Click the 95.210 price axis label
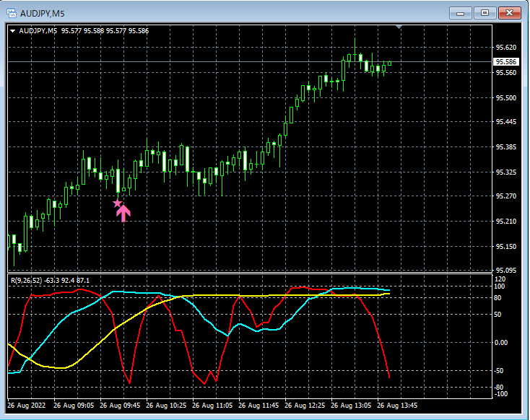Screen dimensions: 530x420 coord(505,222)
